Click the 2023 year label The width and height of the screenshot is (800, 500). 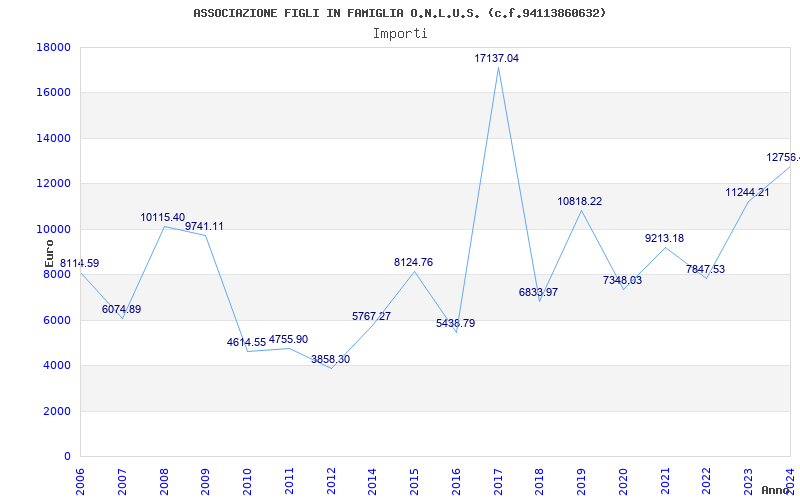748,481
